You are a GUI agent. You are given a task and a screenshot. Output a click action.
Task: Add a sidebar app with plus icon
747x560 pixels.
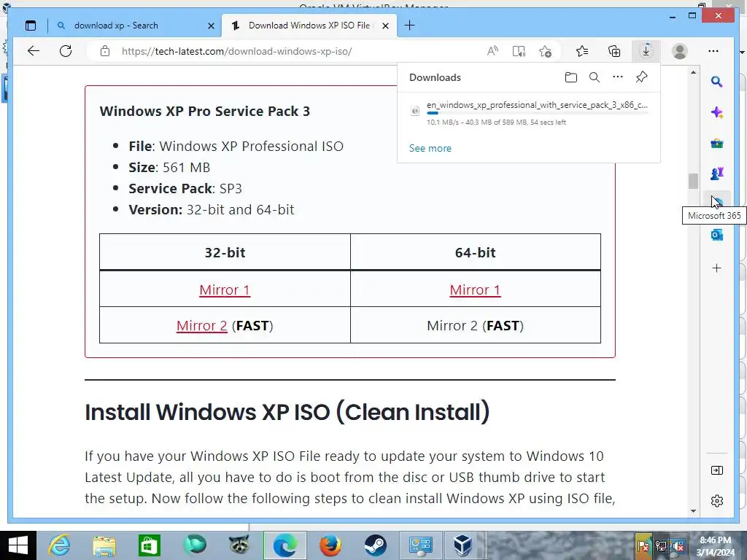point(716,268)
